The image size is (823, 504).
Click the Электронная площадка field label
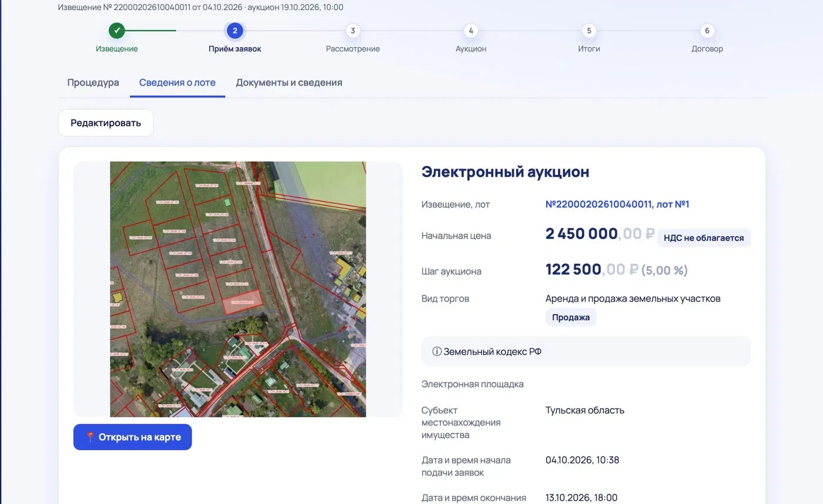click(473, 384)
